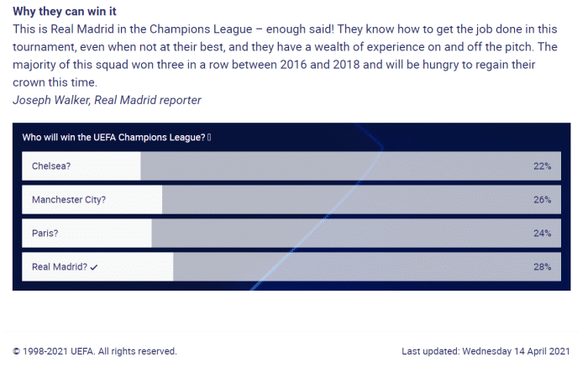Click the checkmark next to Real Madrid
Image resolution: width=588 pixels, height=378 pixels.
point(93,267)
